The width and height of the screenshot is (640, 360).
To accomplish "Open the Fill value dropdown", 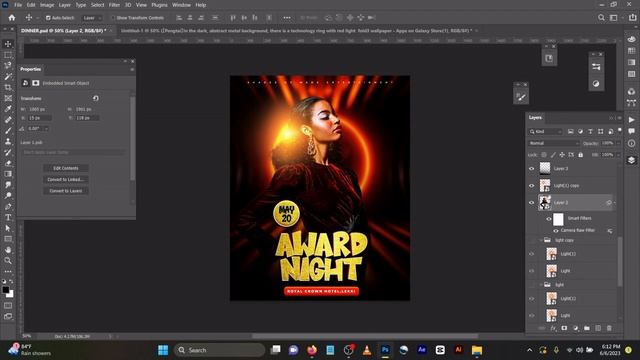I will [619, 155].
